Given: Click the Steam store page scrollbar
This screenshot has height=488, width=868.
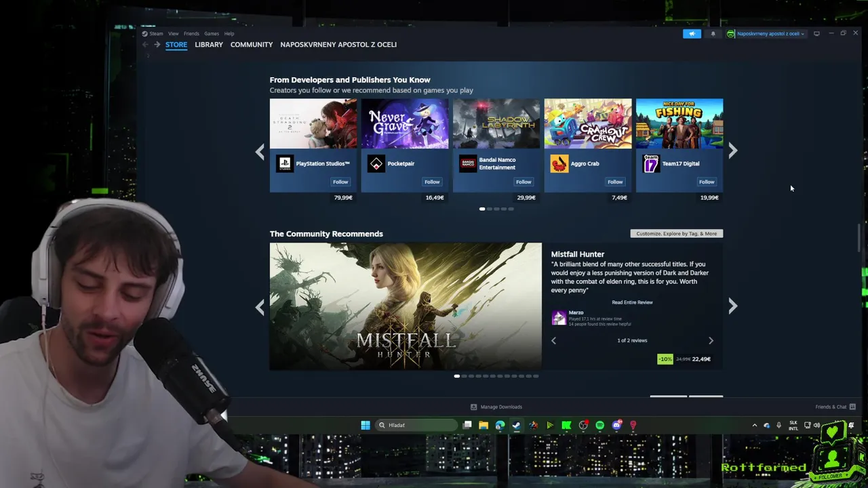Looking at the screenshot, I should 859,237.
